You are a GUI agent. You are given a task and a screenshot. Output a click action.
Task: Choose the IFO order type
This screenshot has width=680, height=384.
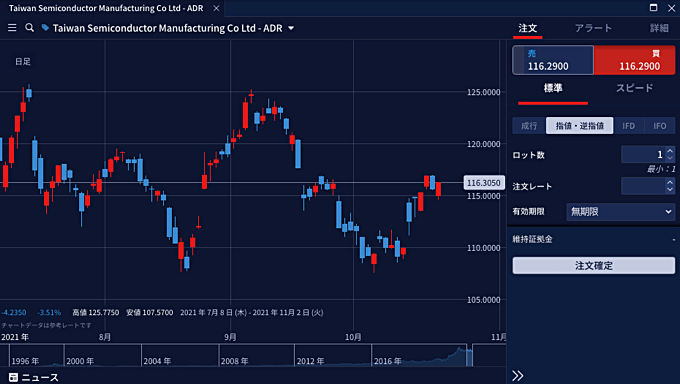click(660, 126)
